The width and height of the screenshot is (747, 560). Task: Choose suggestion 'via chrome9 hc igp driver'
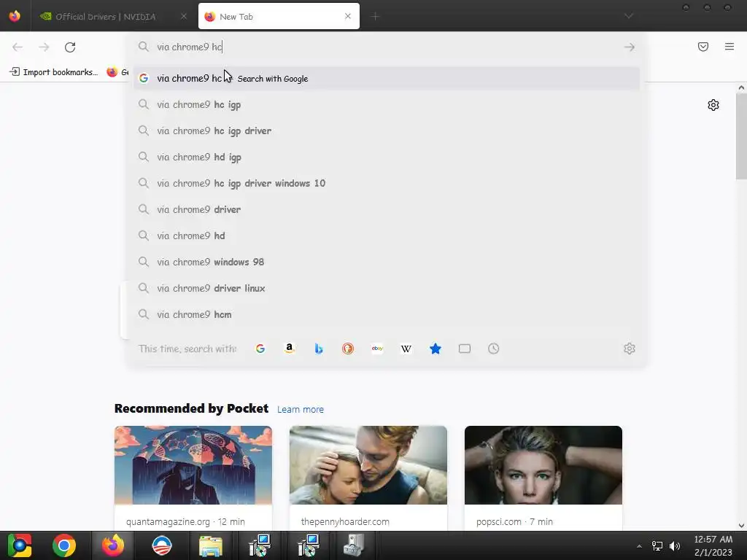pyautogui.click(x=387, y=131)
